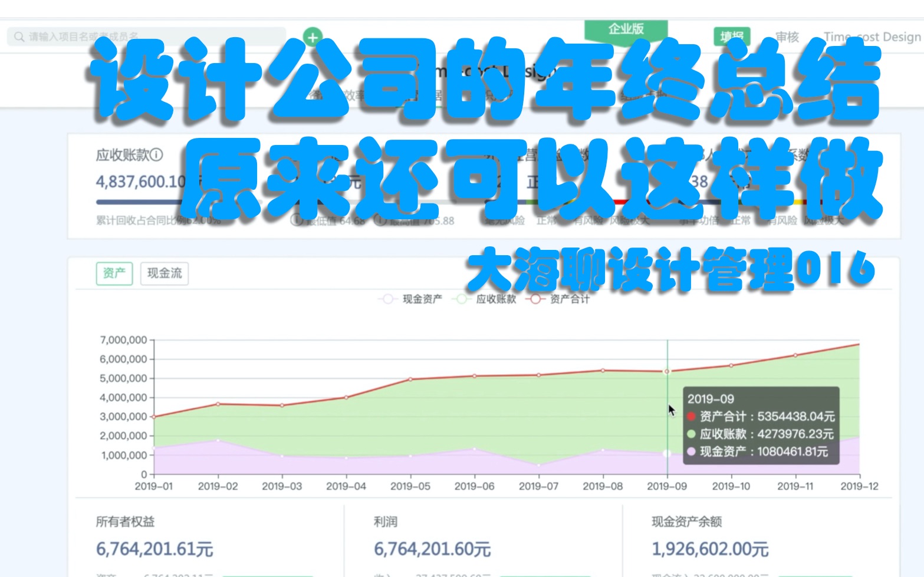The width and height of the screenshot is (924, 577).
Task: Click the 2019-05 资产合计 data point
Action: click(x=410, y=379)
